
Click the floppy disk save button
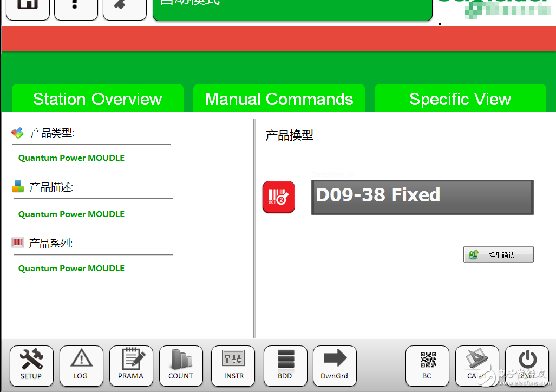point(28,9)
